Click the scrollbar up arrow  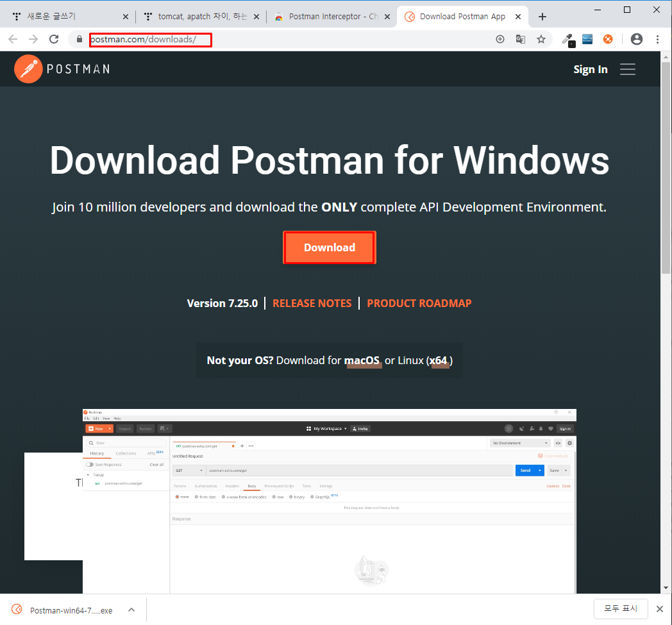[x=666, y=56]
